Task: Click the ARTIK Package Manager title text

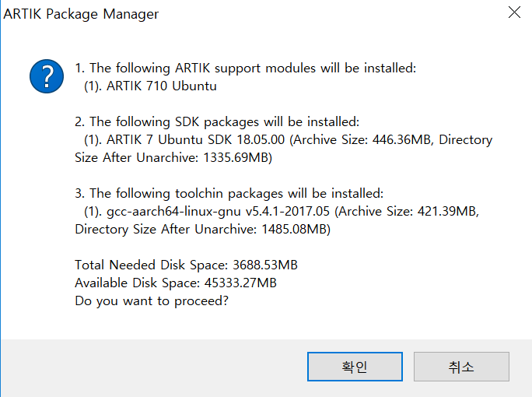Action: point(81,14)
